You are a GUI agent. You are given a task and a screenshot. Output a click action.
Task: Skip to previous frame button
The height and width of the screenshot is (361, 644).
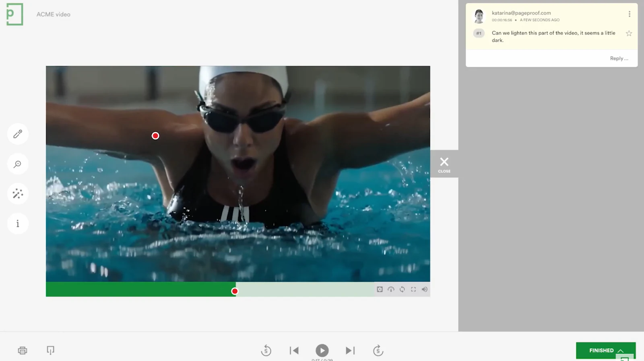[294, 351]
